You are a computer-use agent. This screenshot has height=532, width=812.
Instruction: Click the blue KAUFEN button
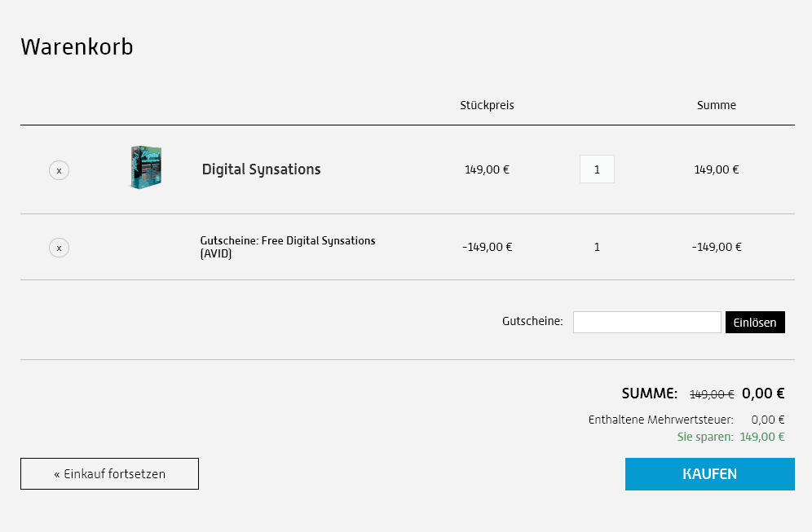pos(709,474)
